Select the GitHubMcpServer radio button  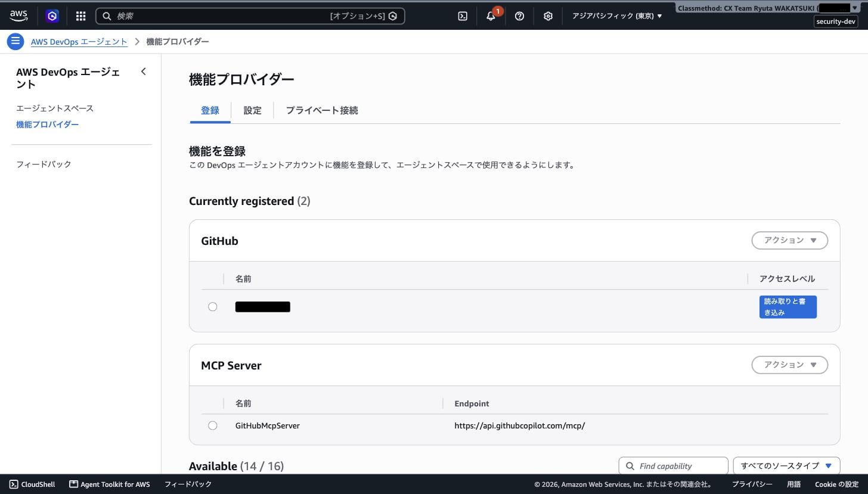pos(213,425)
